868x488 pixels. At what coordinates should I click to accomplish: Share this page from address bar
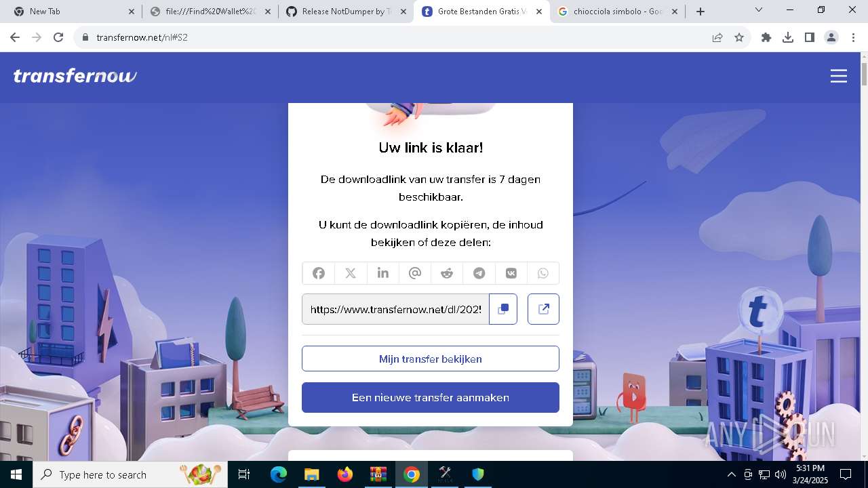coord(717,37)
